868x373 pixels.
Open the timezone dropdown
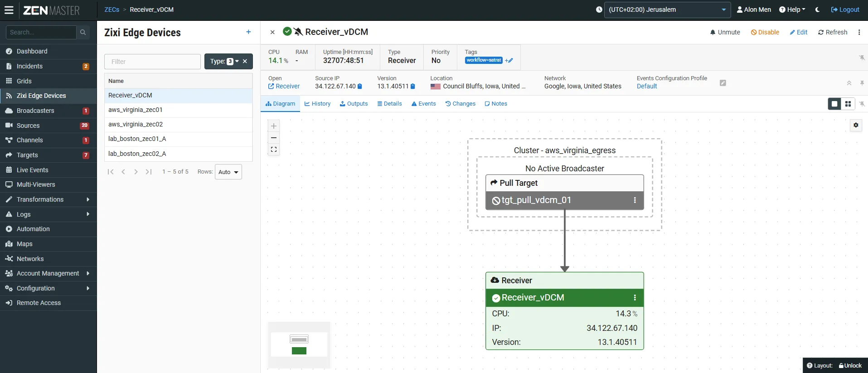click(667, 10)
